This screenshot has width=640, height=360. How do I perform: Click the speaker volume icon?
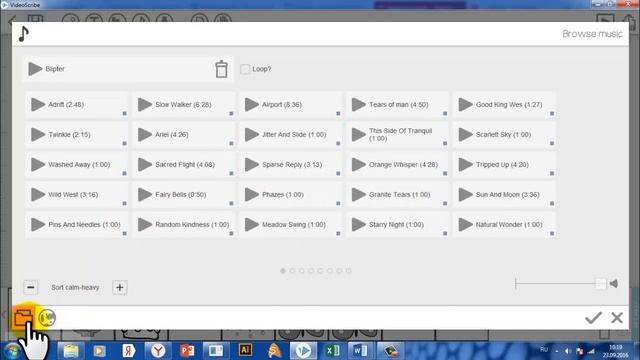click(613, 284)
